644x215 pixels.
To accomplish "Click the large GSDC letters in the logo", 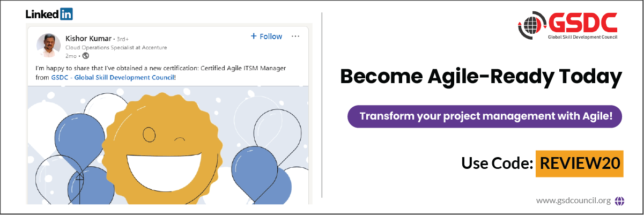I will tap(582, 23).
